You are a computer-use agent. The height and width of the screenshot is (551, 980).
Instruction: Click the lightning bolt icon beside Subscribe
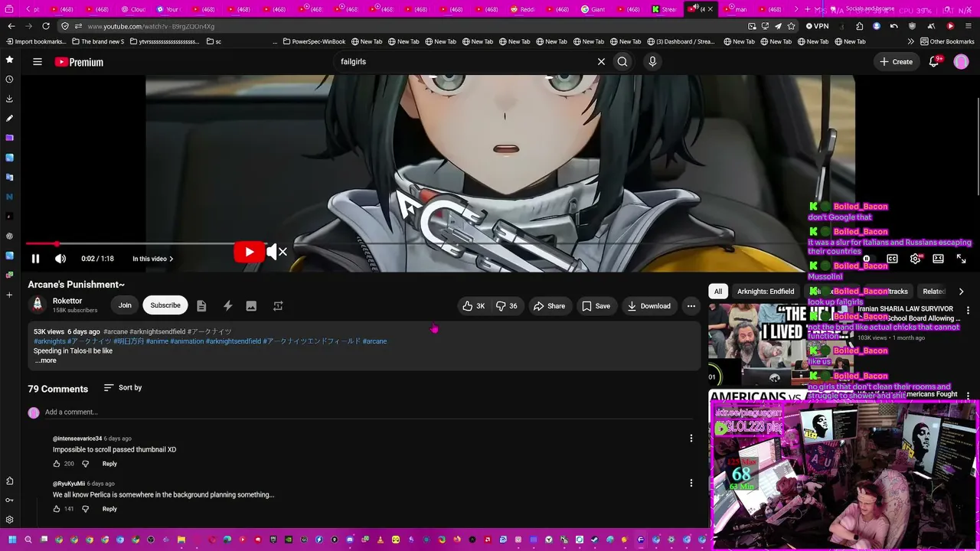point(227,306)
